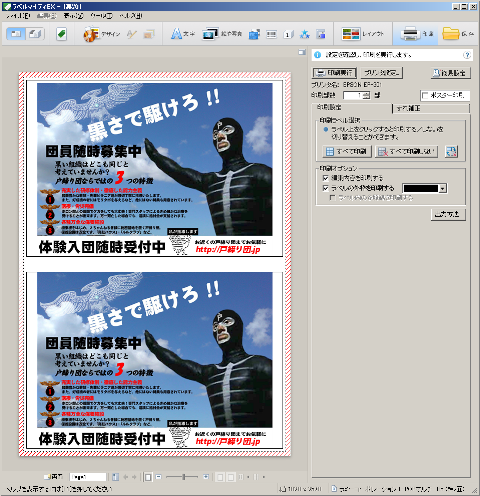Screen dimensions: 480x496
Task: Toggle first checkbox under 印刷オプション
Action: (326, 178)
